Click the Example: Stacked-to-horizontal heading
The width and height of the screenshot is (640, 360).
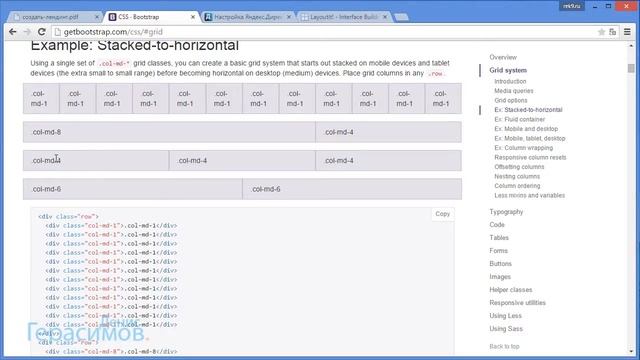[x=134, y=46]
